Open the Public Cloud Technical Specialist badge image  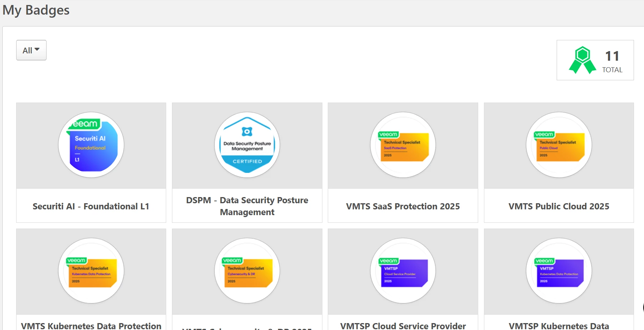[x=559, y=145]
